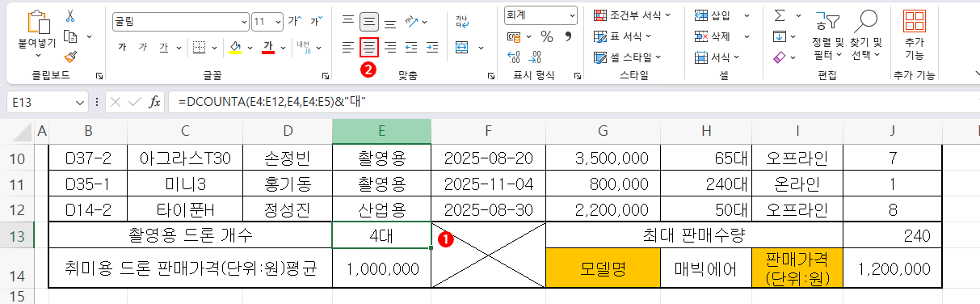This screenshot has width=980, height=304.
Task: Toggle align text right
Action: tap(390, 47)
